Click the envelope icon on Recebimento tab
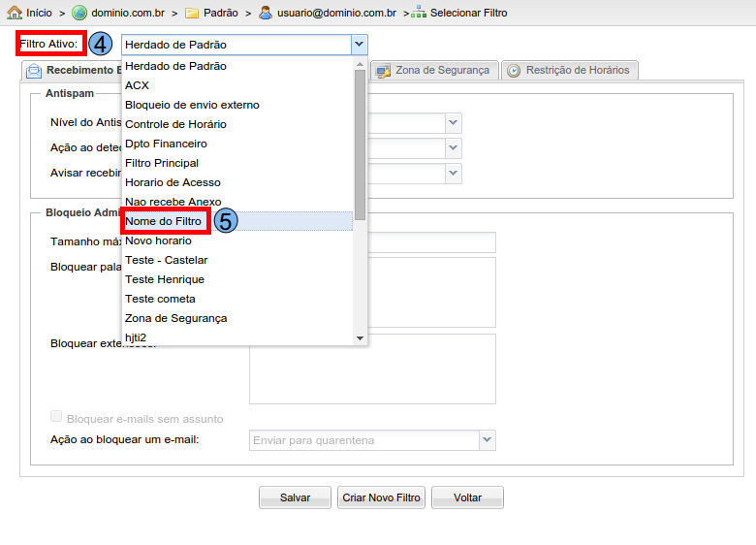756x545 pixels. 34,71
